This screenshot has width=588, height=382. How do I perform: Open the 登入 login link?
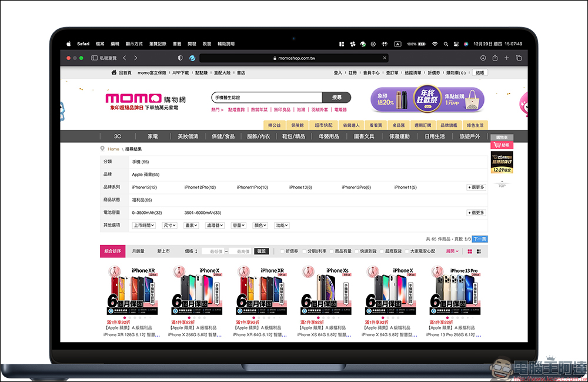click(338, 73)
